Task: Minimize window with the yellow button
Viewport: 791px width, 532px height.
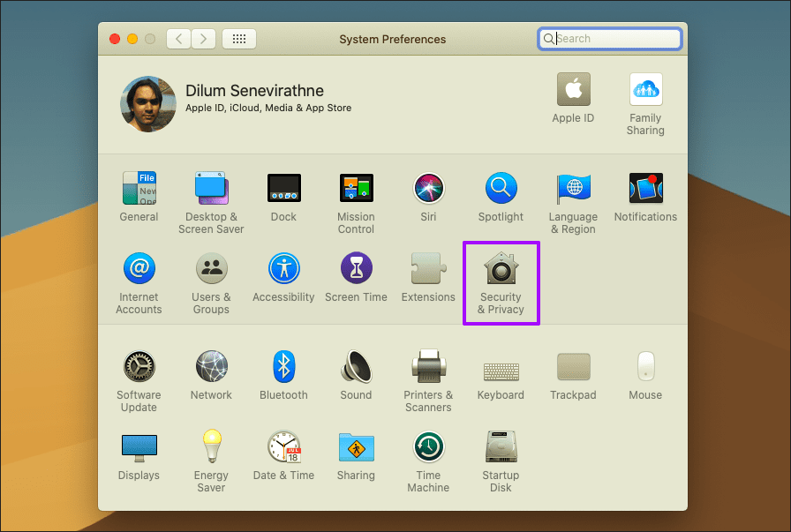Action: click(x=132, y=39)
